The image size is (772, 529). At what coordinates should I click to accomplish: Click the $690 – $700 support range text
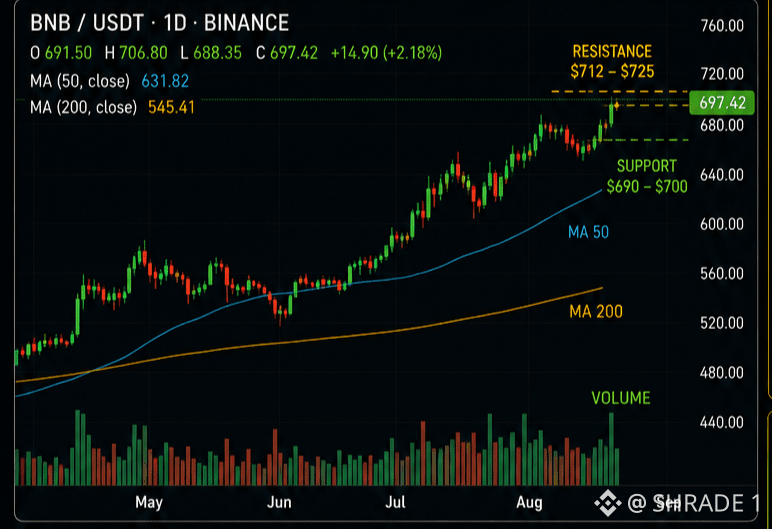pyautogui.click(x=647, y=186)
